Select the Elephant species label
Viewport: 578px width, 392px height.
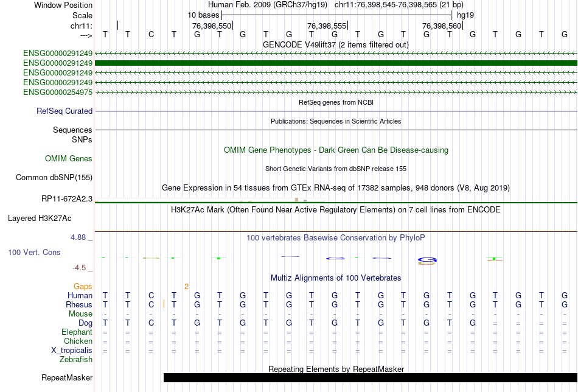click(x=77, y=332)
